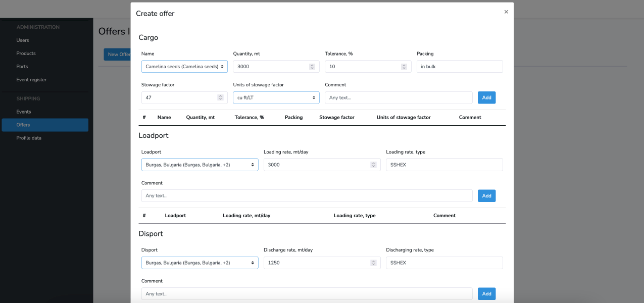Image resolution: width=644 pixels, height=303 pixels.
Task: Add the disport entry
Action: tap(486, 293)
